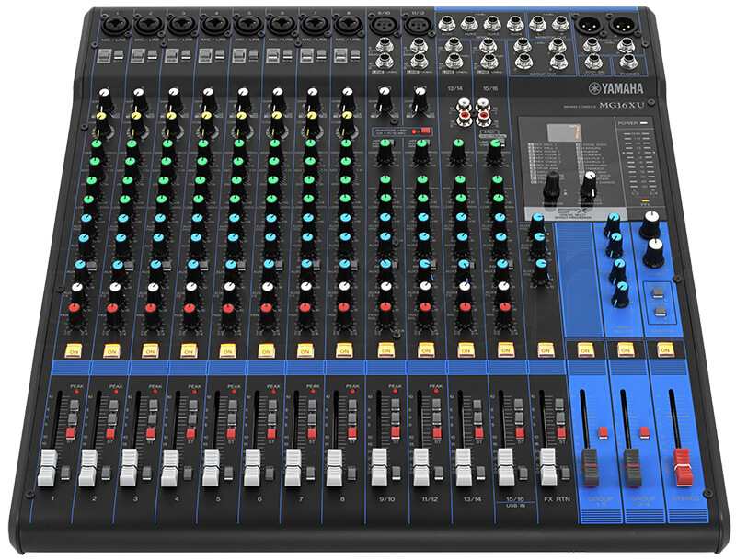Enable the FX RTN channel ON button

tap(545, 349)
